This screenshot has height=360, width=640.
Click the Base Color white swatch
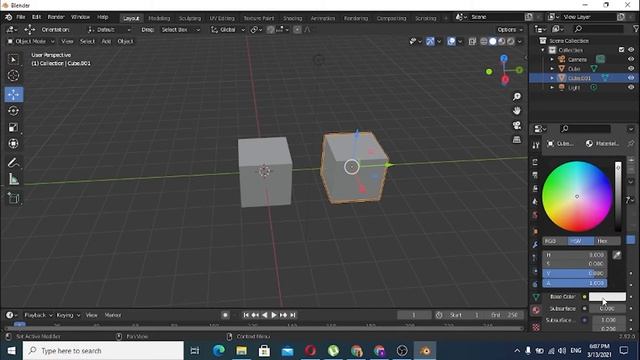tap(607, 297)
